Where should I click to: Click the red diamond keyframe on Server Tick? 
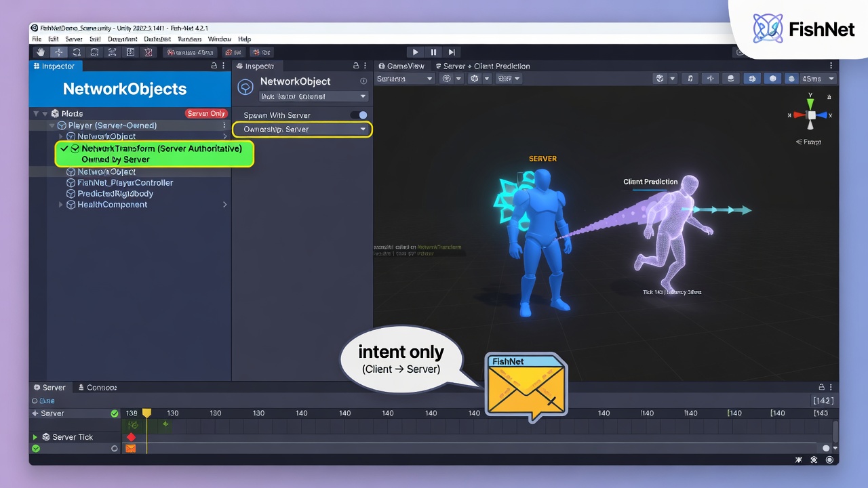point(131,437)
